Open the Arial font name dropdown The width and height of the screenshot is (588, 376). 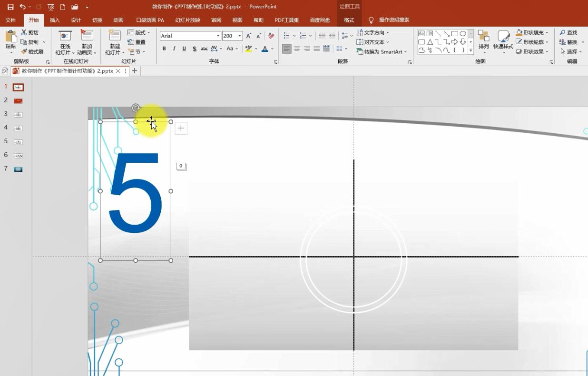pos(218,36)
